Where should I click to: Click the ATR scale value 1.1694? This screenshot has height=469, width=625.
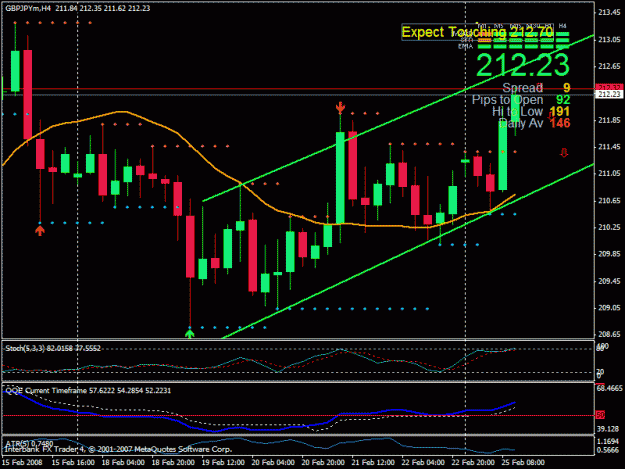[x=609, y=442]
